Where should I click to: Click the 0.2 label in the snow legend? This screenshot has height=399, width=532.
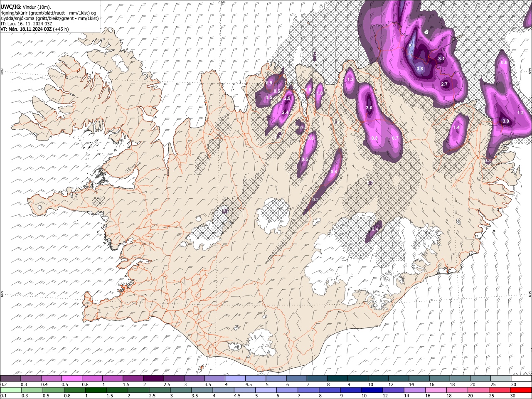tap(4, 384)
